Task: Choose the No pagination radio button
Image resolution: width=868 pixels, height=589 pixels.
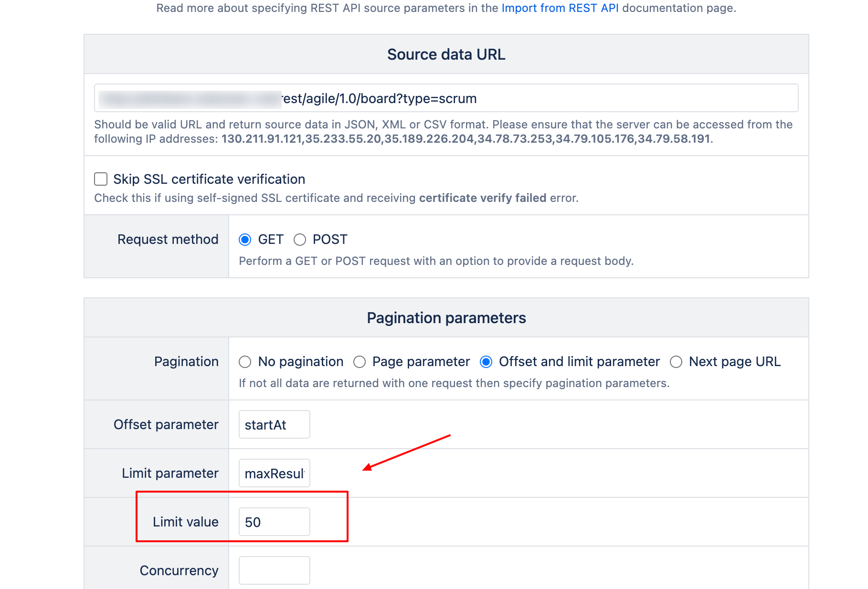Action: tap(245, 362)
